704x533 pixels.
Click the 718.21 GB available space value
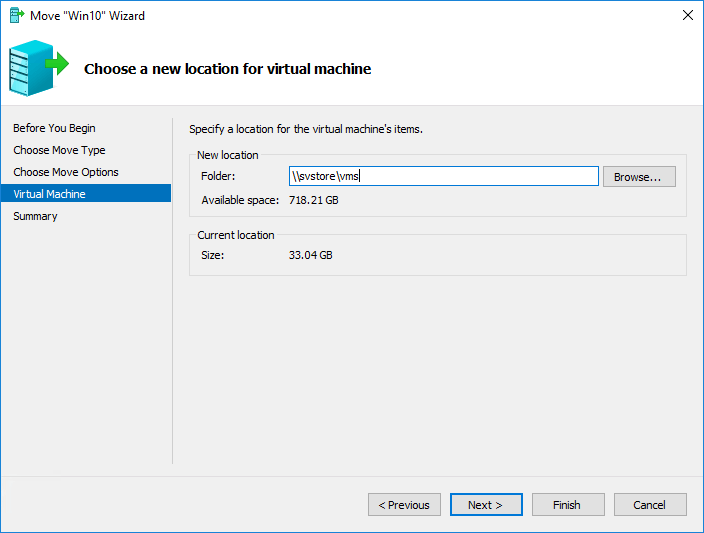tap(313, 200)
